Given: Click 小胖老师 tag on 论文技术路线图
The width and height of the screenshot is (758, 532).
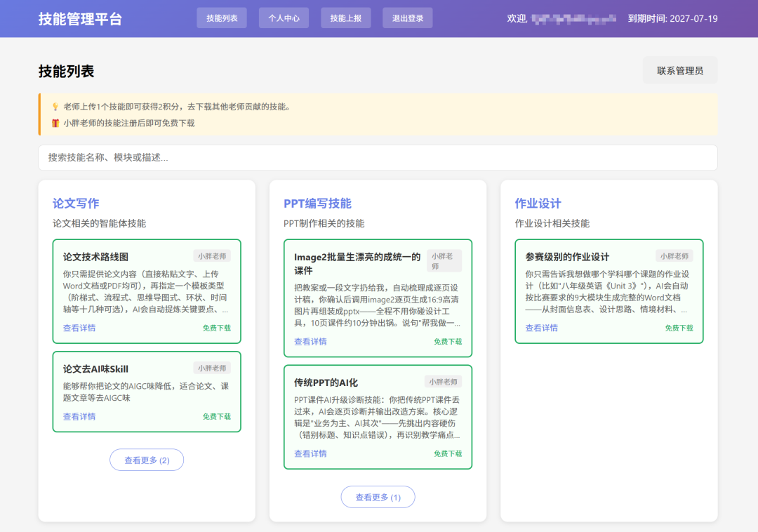Looking at the screenshot, I should (x=212, y=256).
